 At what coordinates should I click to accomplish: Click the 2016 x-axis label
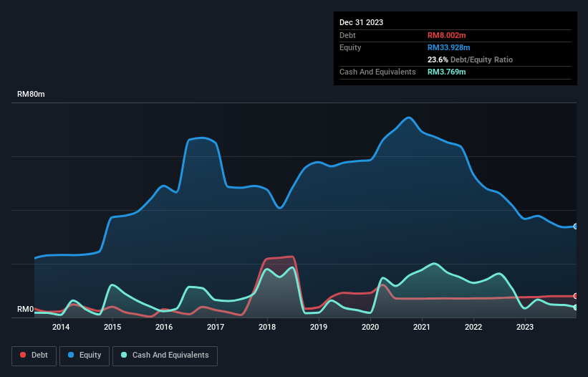(x=164, y=327)
